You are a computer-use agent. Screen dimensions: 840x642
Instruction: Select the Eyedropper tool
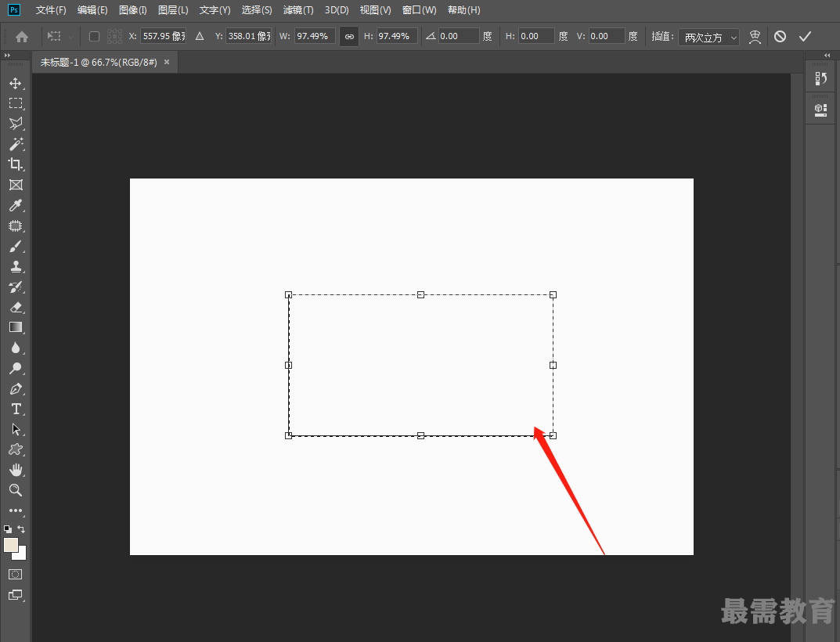(x=16, y=205)
